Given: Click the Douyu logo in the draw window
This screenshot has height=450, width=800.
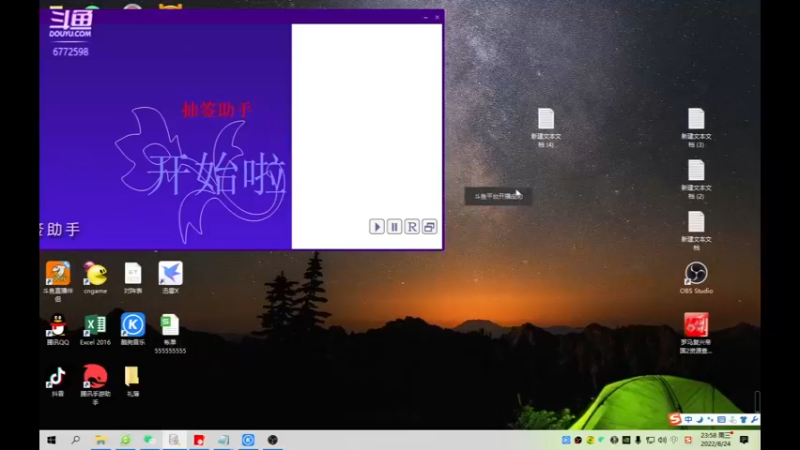Looking at the screenshot, I should pyautogui.click(x=71, y=24).
